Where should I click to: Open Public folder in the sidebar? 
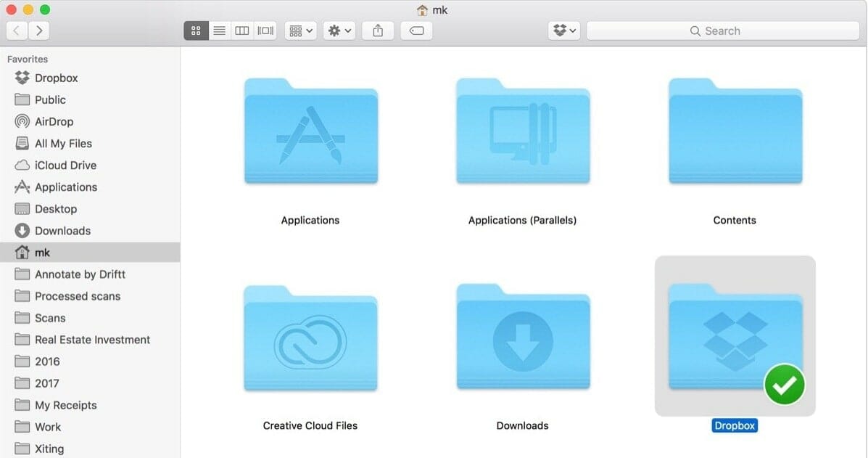[90, 99]
